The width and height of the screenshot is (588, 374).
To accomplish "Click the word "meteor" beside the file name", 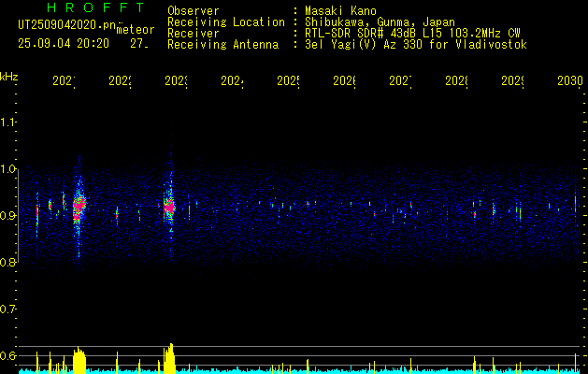I will coord(136,30).
